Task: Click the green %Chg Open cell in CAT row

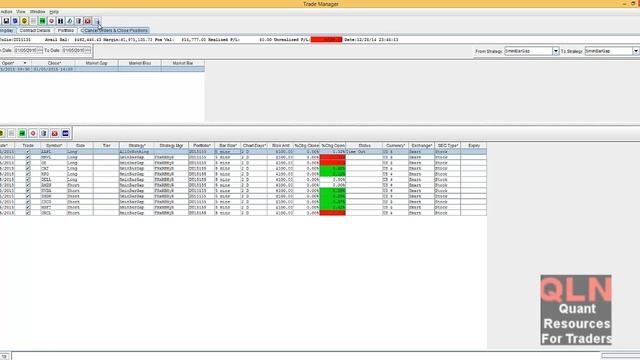Action: click(x=333, y=169)
